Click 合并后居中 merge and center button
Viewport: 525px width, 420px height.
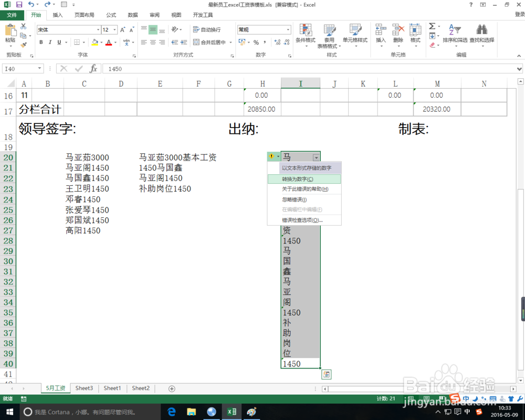[209, 42]
